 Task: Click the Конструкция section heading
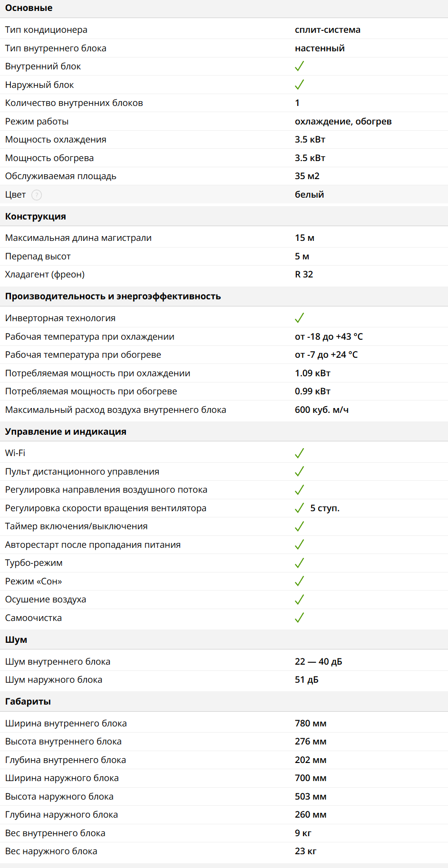[36, 216]
